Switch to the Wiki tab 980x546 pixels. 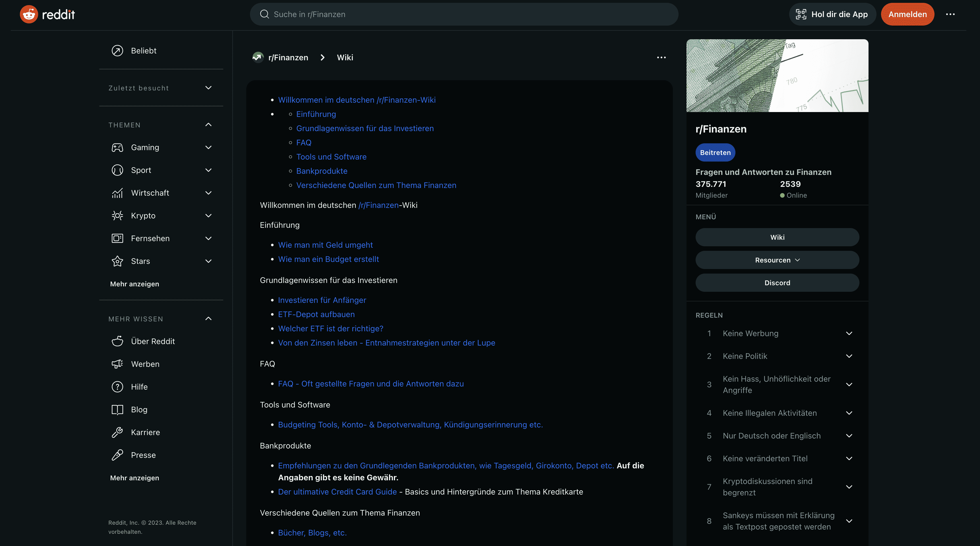pyautogui.click(x=777, y=237)
